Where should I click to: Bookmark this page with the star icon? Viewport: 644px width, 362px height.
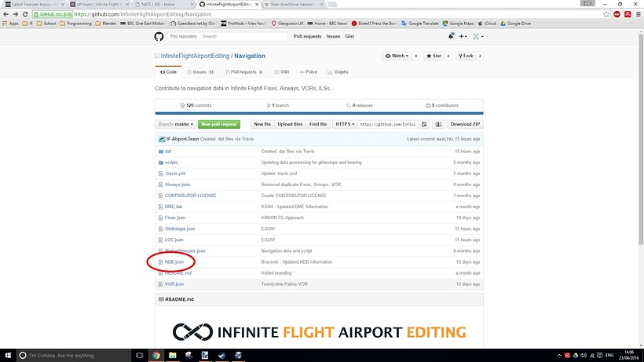pos(606,14)
